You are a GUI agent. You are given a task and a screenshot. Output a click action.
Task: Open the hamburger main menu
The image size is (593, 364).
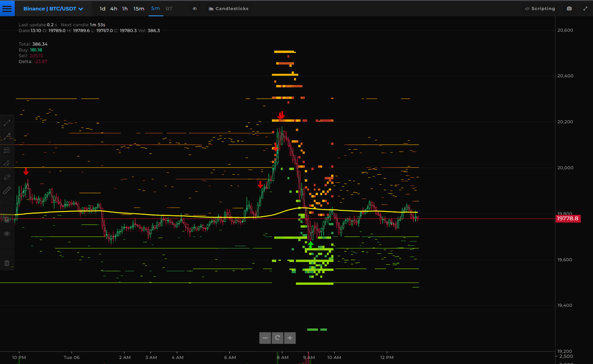click(7, 8)
